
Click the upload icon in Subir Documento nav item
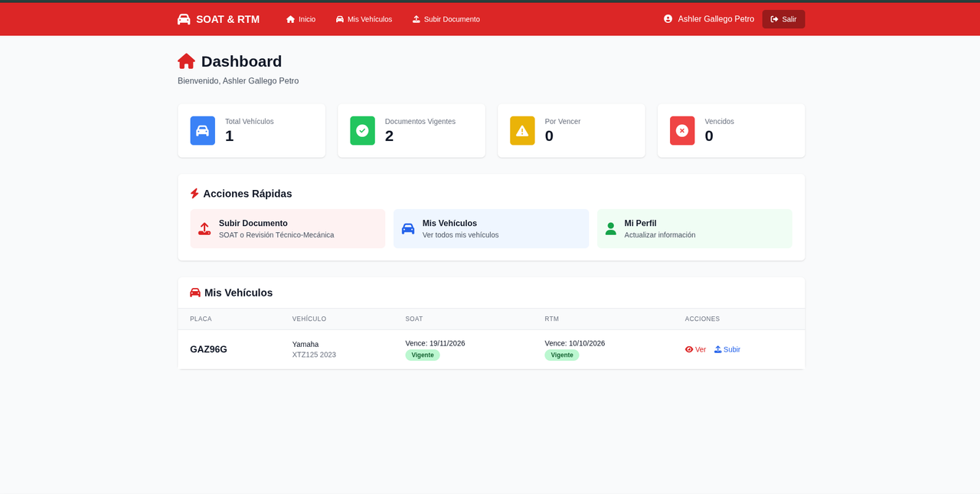coord(416,19)
